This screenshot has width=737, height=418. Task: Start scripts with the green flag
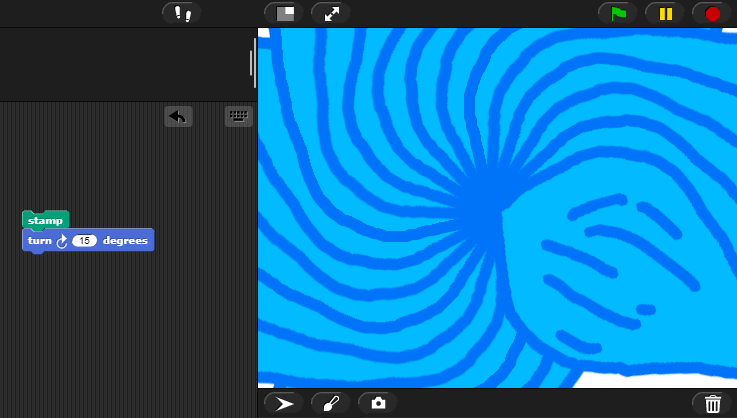[618, 13]
